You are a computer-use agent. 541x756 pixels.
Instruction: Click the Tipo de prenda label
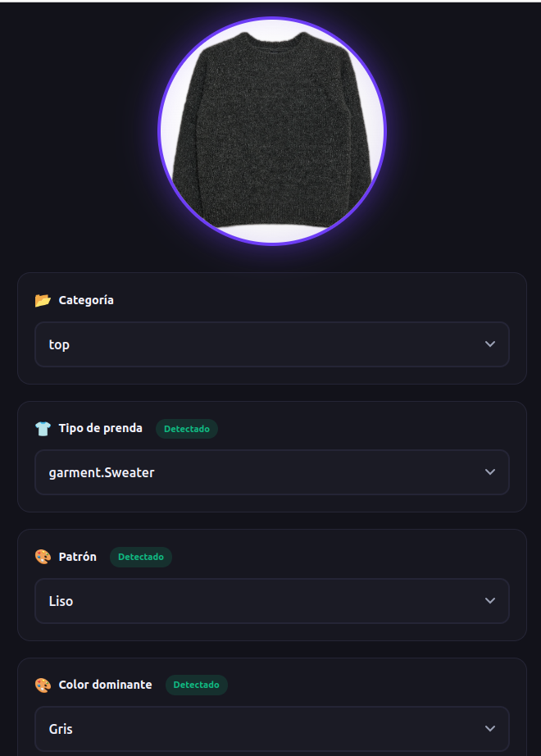pyautogui.click(x=100, y=428)
